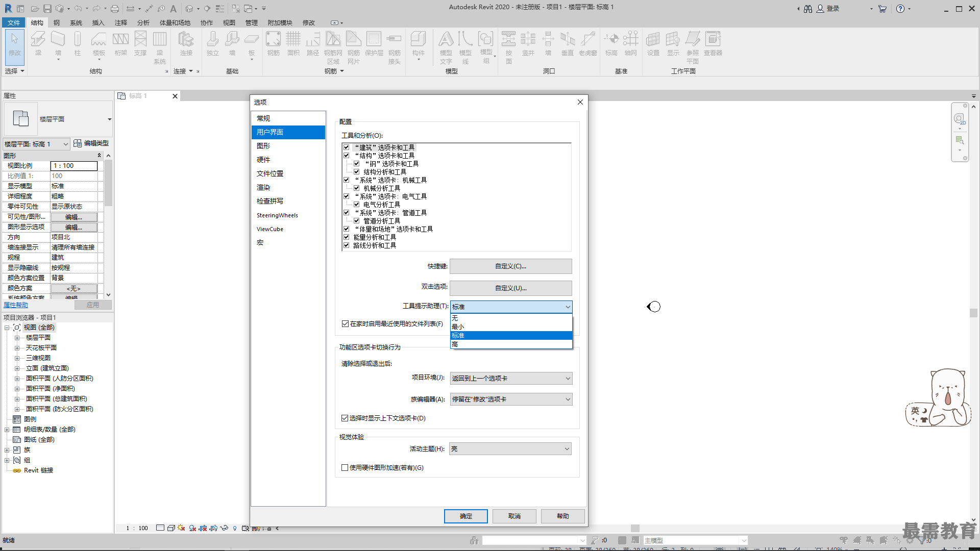Toggle 能量分析和工具 checkbox
The image size is (980, 551).
click(x=346, y=237)
